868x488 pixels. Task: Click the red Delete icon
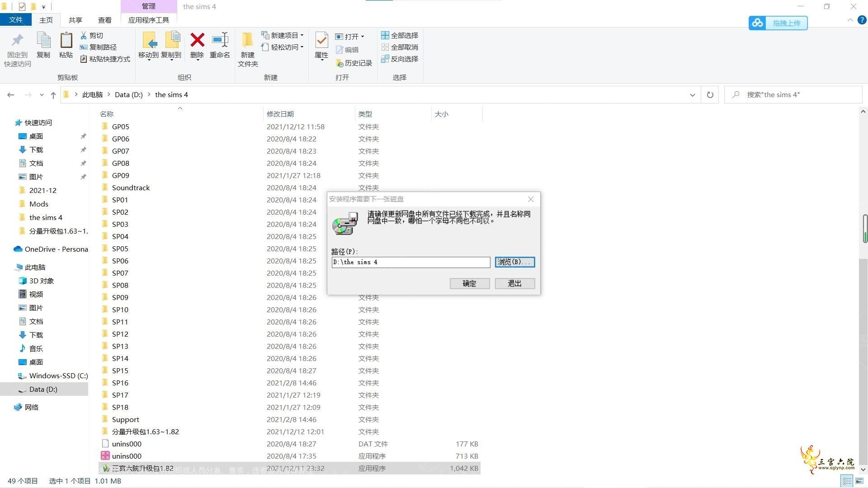tap(197, 40)
